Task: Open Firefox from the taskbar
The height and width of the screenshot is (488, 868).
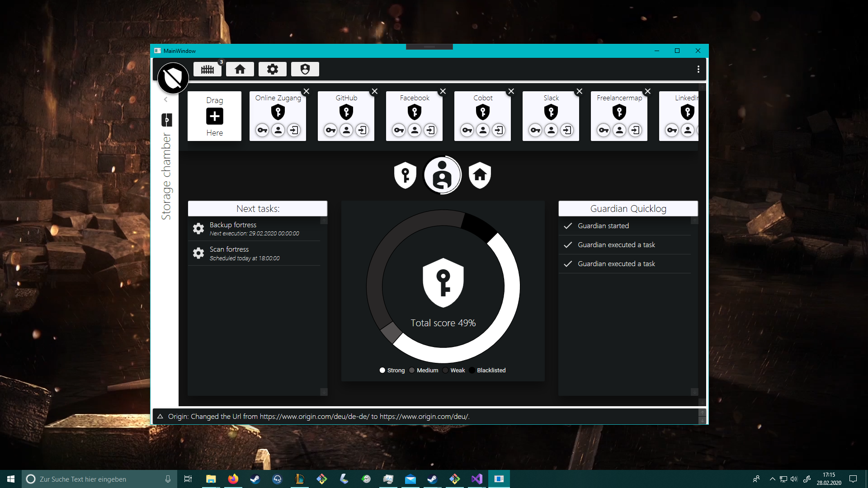Action: coord(233,479)
